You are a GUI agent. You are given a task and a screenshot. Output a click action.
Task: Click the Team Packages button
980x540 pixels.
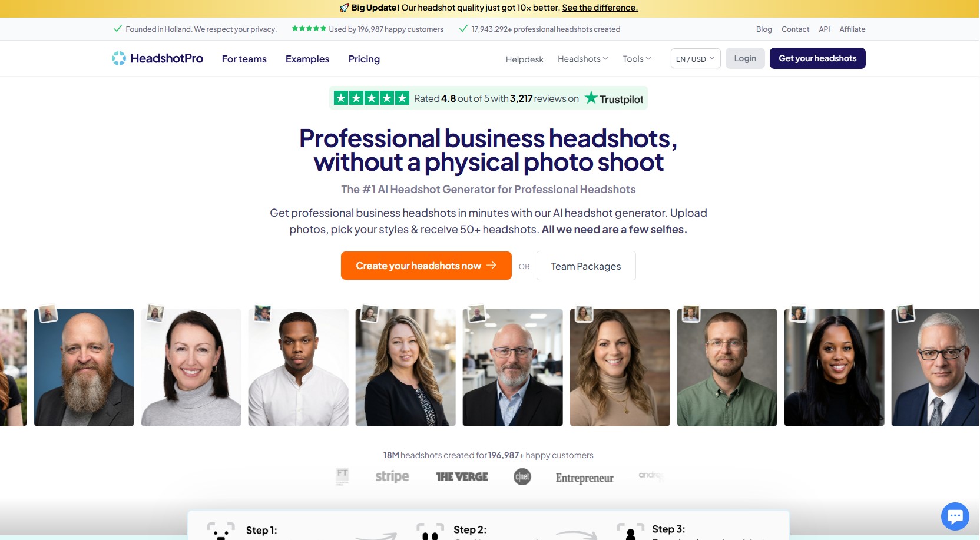[585, 266]
